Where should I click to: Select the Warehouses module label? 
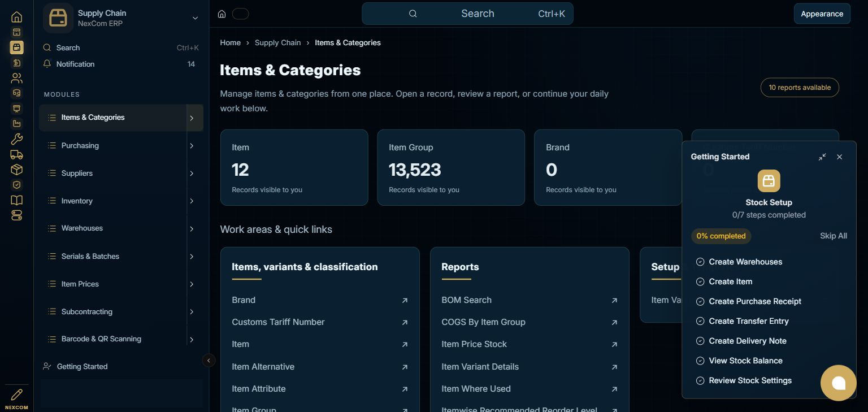click(82, 228)
